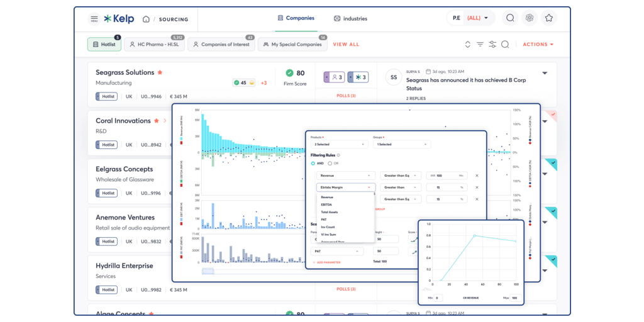
Task: Open the filter lines icon in toolbar
Action: (480, 45)
